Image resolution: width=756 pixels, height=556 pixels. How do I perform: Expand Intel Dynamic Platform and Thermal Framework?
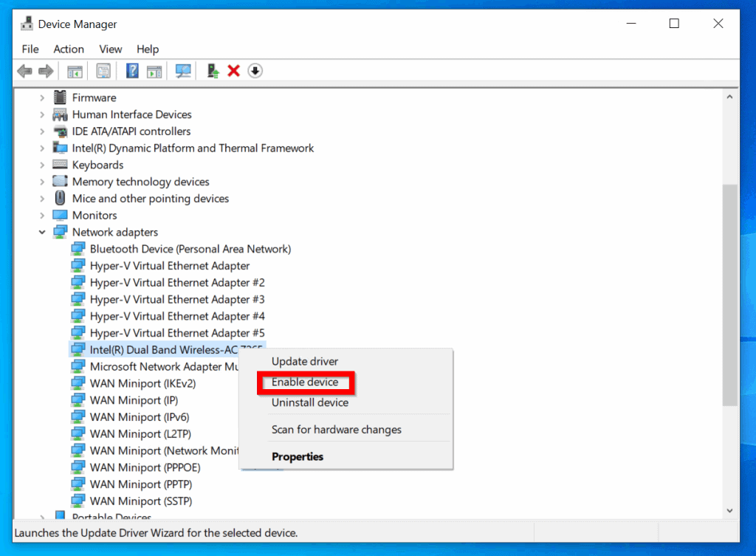point(42,148)
